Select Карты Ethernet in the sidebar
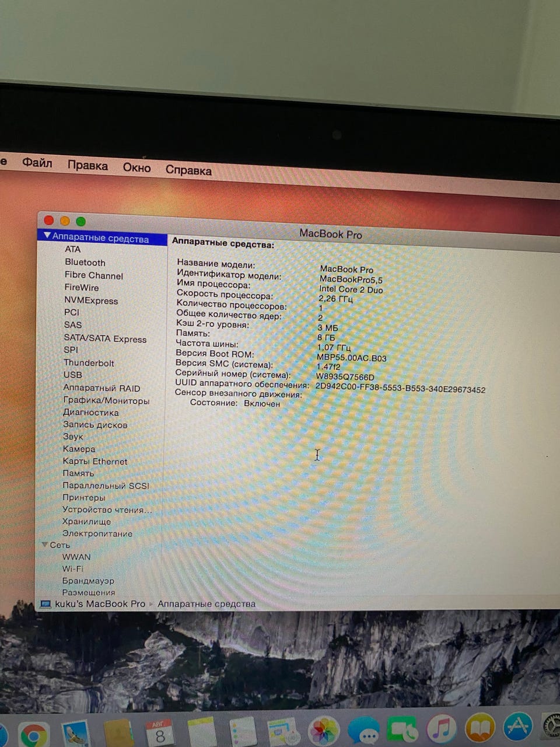The height and width of the screenshot is (747, 560). [95, 462]
